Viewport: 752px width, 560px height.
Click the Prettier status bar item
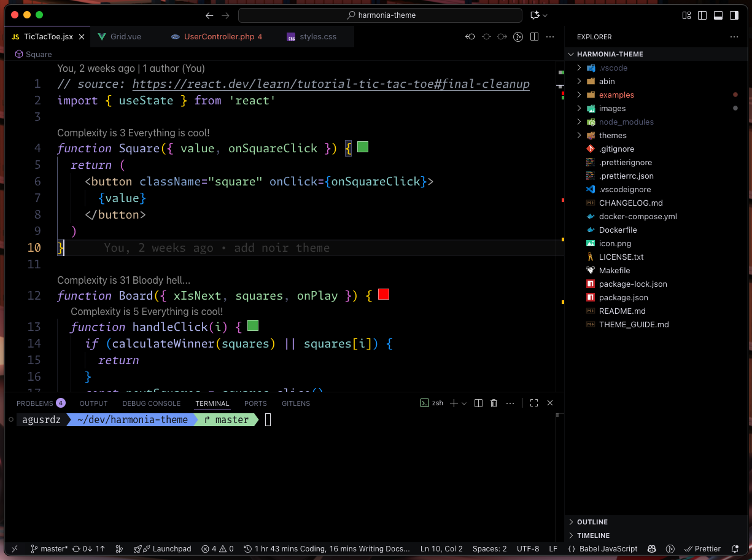click(702, 549)
